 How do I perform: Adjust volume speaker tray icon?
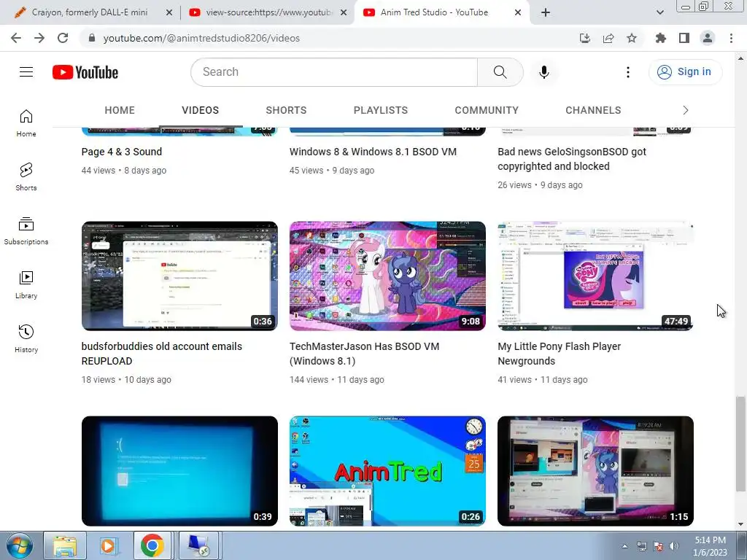(673, 546)
